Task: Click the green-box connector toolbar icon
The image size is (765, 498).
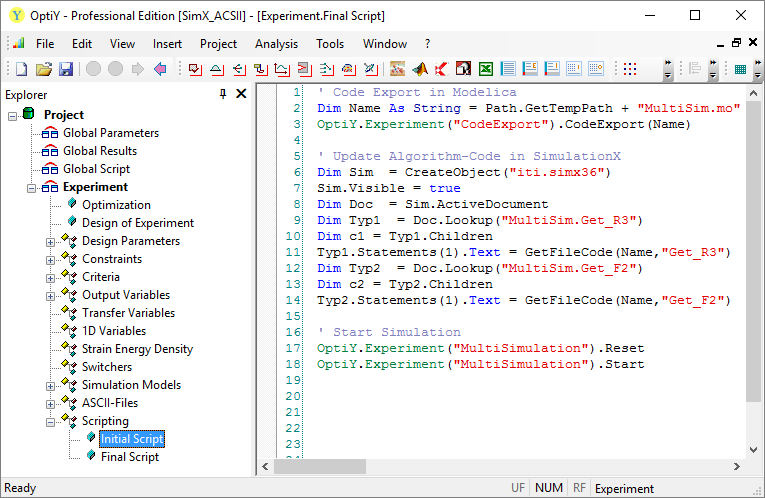Action: pos(261,69)
